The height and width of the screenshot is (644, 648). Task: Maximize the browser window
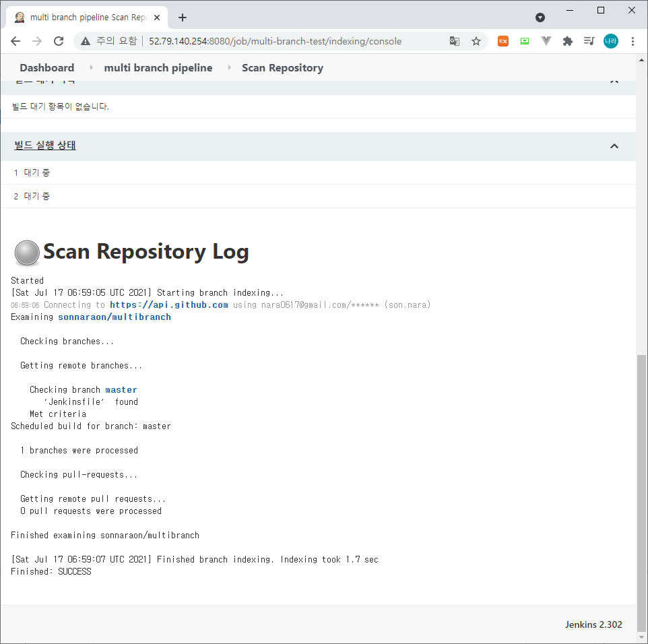click(x=601, y=10)
